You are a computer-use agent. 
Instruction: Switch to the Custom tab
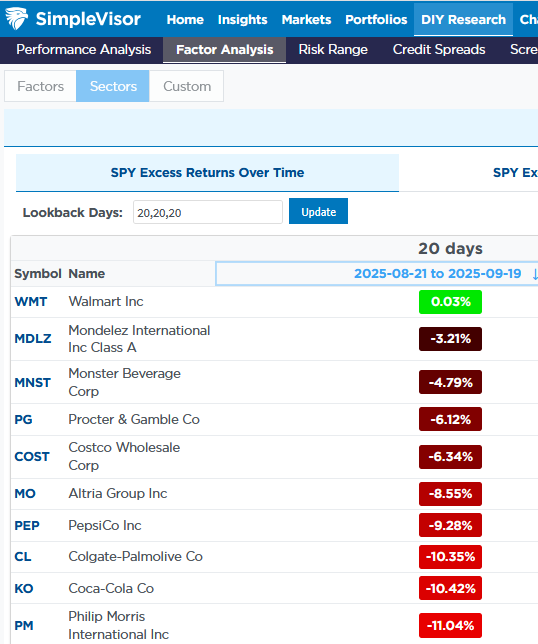187,86
